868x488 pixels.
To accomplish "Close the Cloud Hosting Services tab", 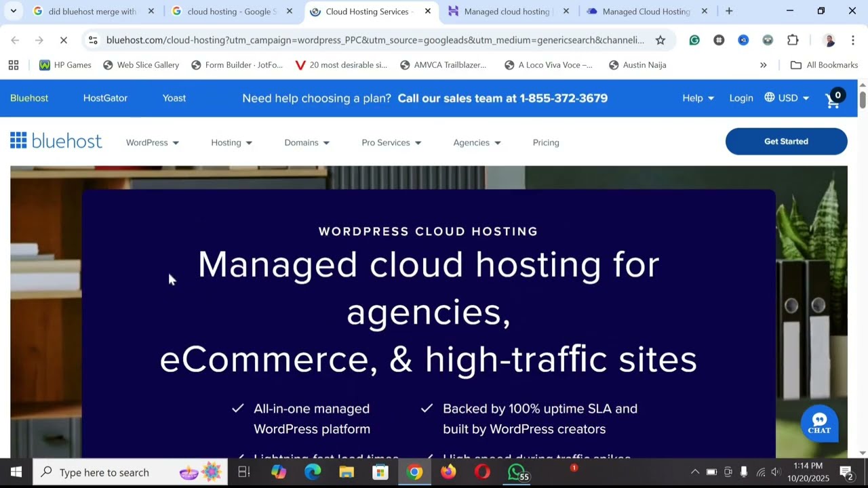I will click(x=427, y=11).
